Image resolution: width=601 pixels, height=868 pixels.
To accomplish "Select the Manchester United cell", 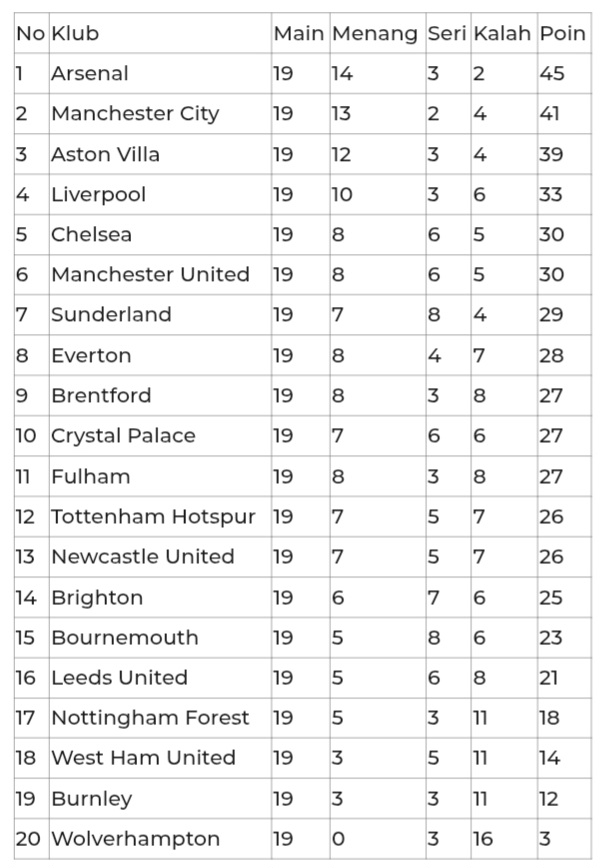I will click(x=150, y=274).
